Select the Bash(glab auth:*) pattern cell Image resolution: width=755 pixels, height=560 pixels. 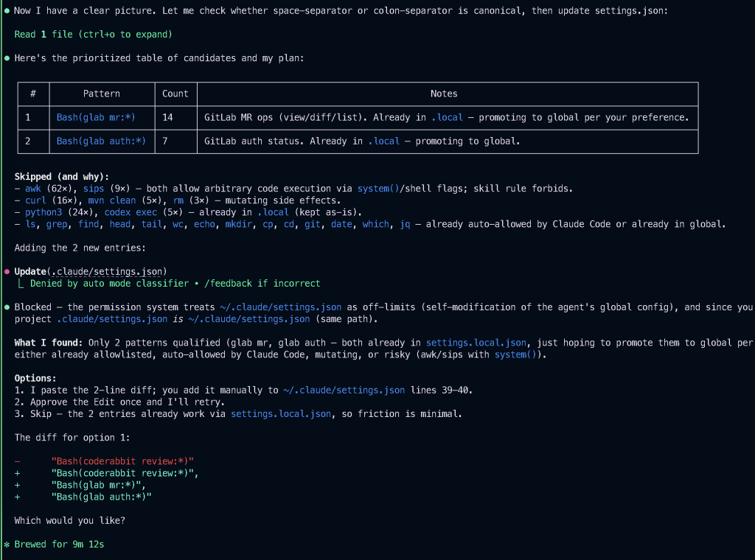pos(101,141)
